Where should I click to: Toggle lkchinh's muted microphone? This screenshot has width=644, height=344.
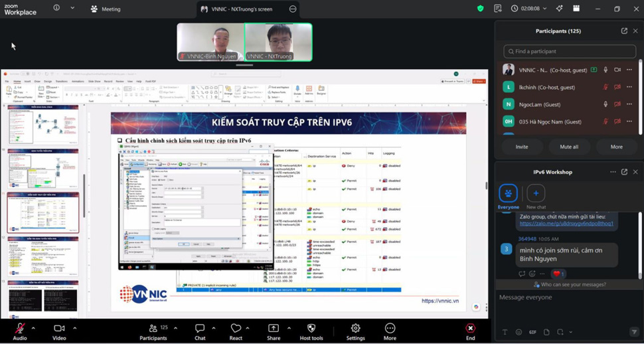(x=605, y=87)
